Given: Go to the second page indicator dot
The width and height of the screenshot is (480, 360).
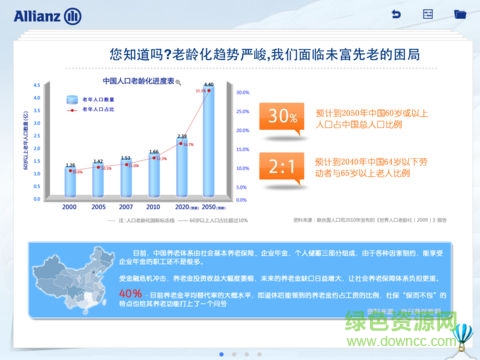Looking at the screenshot, I should 234,354.
